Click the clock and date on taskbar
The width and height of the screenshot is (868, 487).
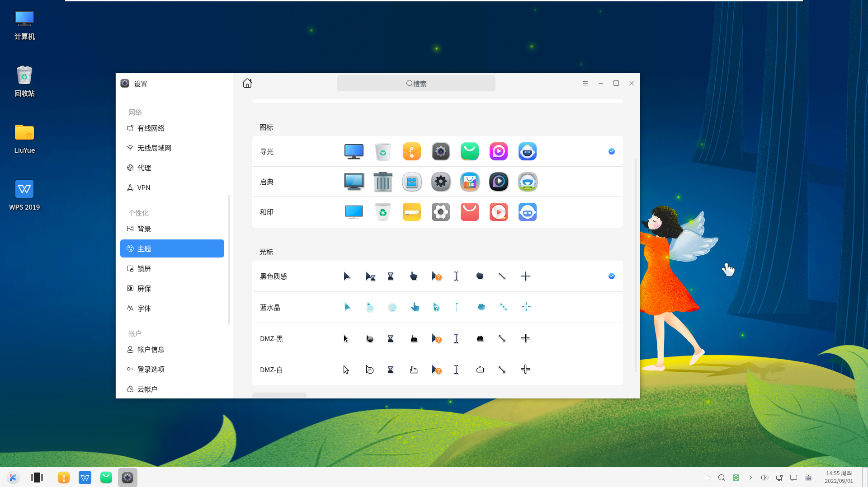(x=839, y=477)
